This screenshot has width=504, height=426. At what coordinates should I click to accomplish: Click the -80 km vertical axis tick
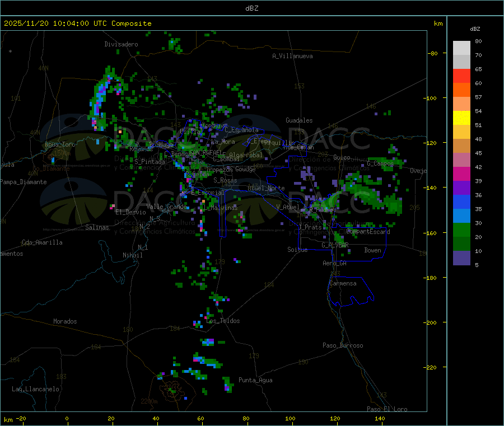click(x=432, y=53)
